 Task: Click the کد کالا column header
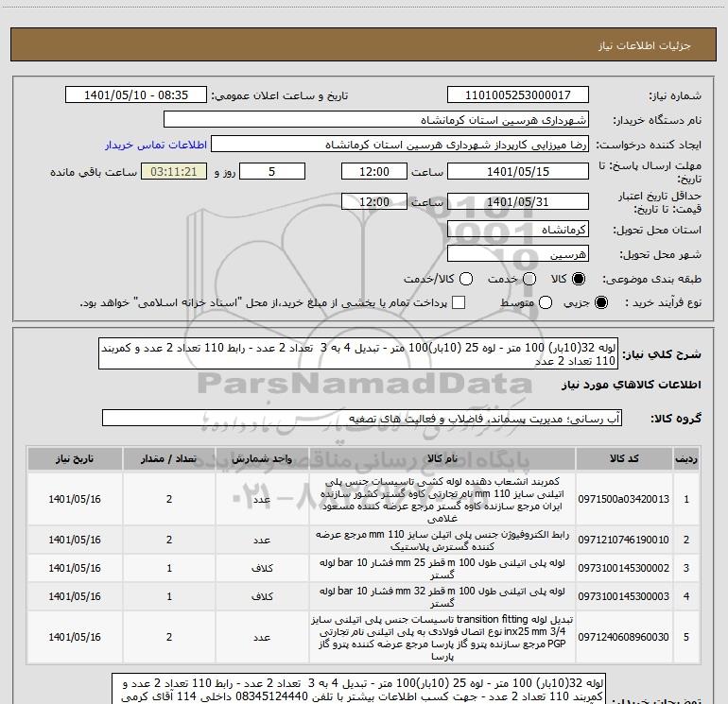tap(624, 458)
